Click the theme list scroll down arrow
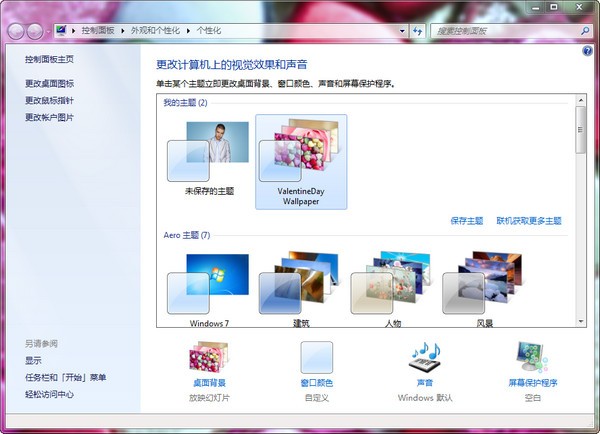Viewport: 600px width, 434px height. point(581,322)
